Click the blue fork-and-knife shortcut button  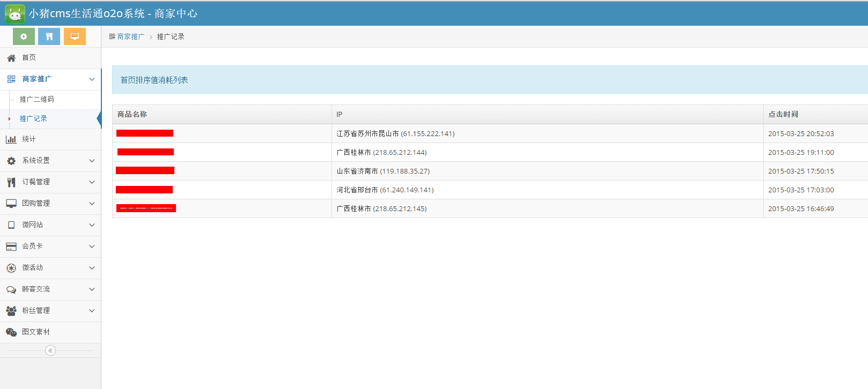tap(49, 36)
